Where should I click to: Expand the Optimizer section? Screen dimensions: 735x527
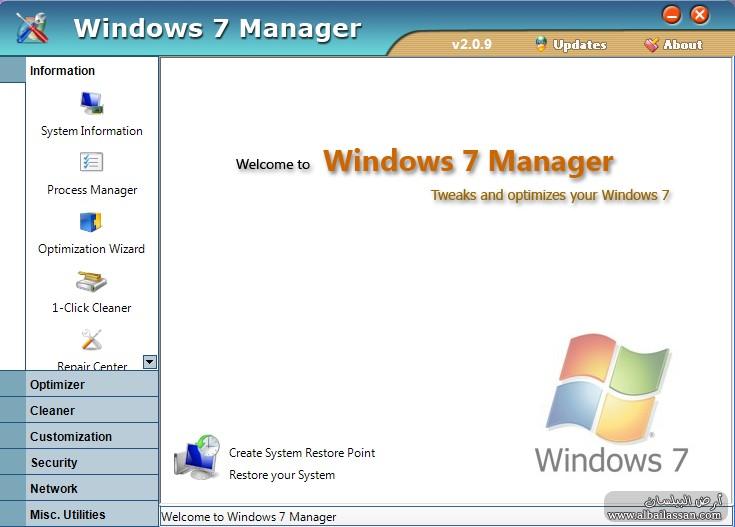(79, 384)
